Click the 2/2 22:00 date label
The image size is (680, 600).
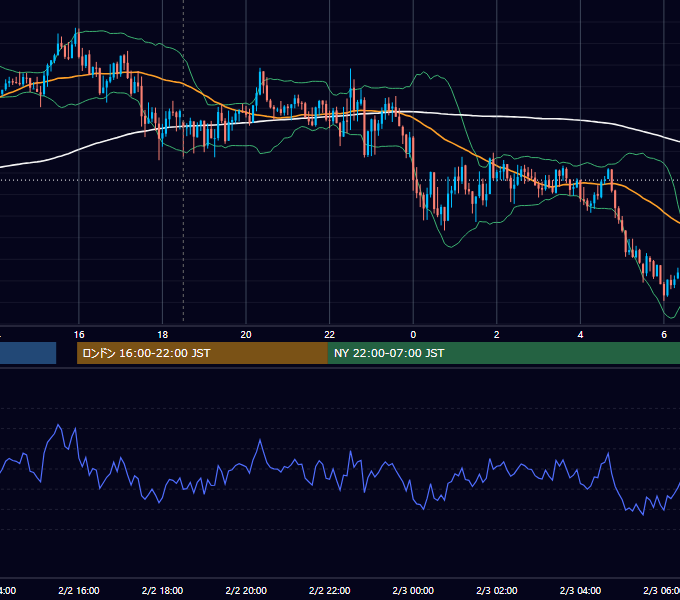point(330,590)
